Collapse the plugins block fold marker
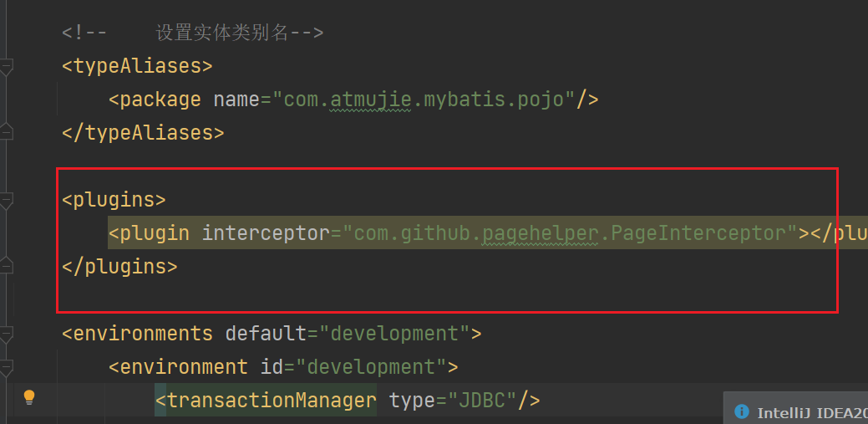Image resolution: width=868 pixels, height=424 pixels. (6, 200)
